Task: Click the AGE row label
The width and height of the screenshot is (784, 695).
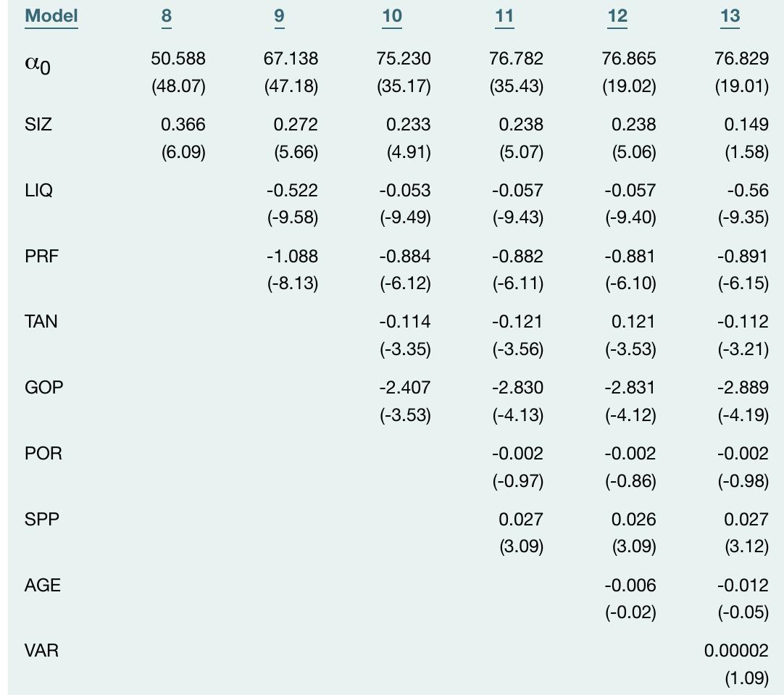Action: (42, 585)
